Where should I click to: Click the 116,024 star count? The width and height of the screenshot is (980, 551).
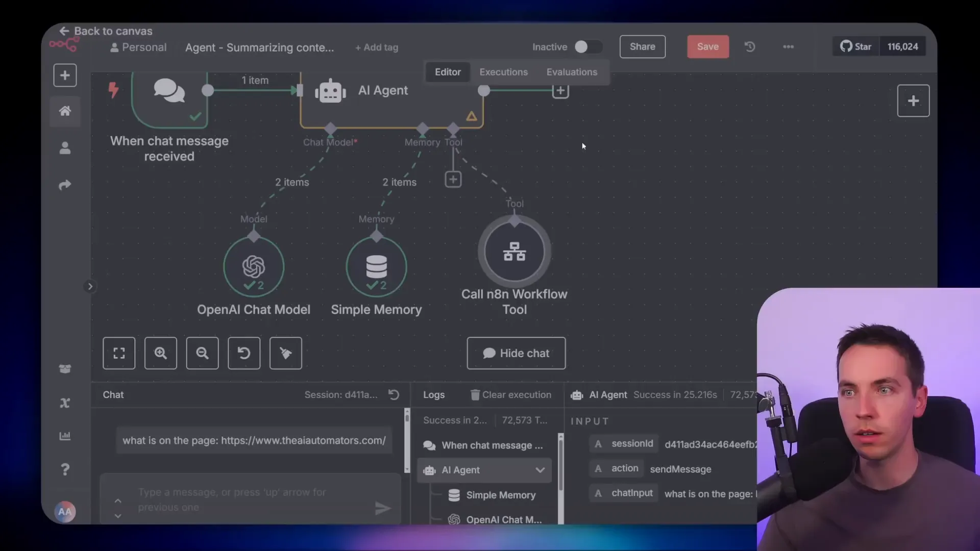[902, 47]
